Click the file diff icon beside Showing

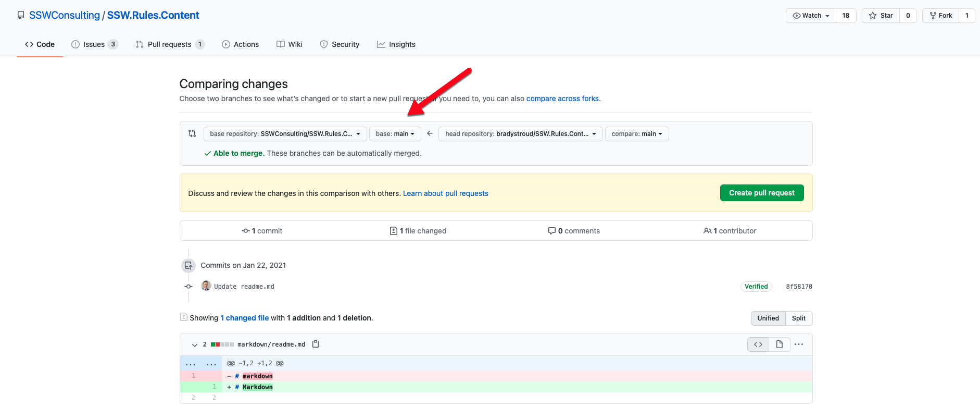183,317
